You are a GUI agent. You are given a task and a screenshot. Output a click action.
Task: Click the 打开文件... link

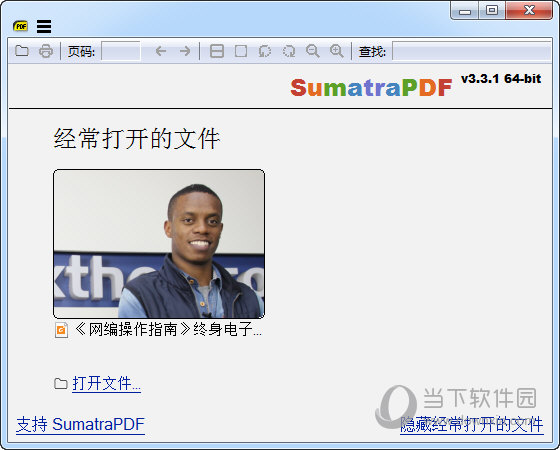(x=106, y=384)
